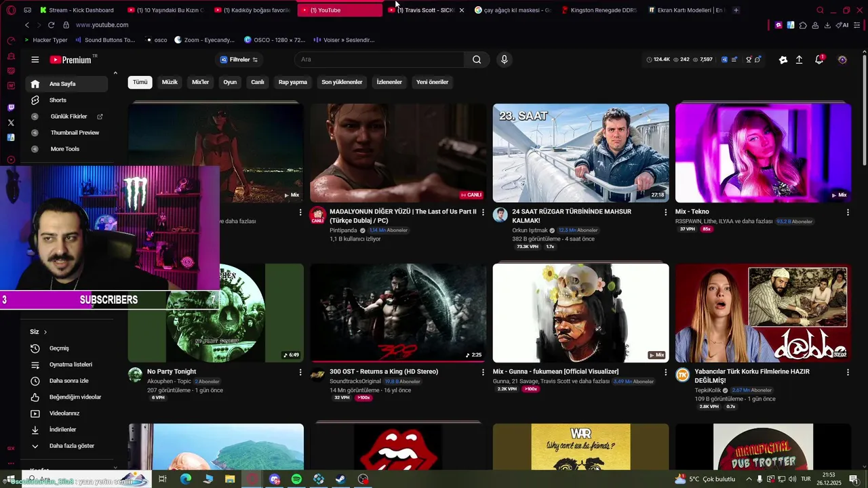Open the Filtreler dropdown

point(239,60)
